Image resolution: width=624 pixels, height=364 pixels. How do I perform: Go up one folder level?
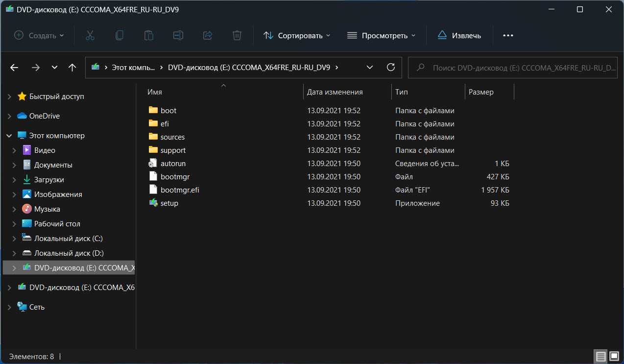pos(72,68)
